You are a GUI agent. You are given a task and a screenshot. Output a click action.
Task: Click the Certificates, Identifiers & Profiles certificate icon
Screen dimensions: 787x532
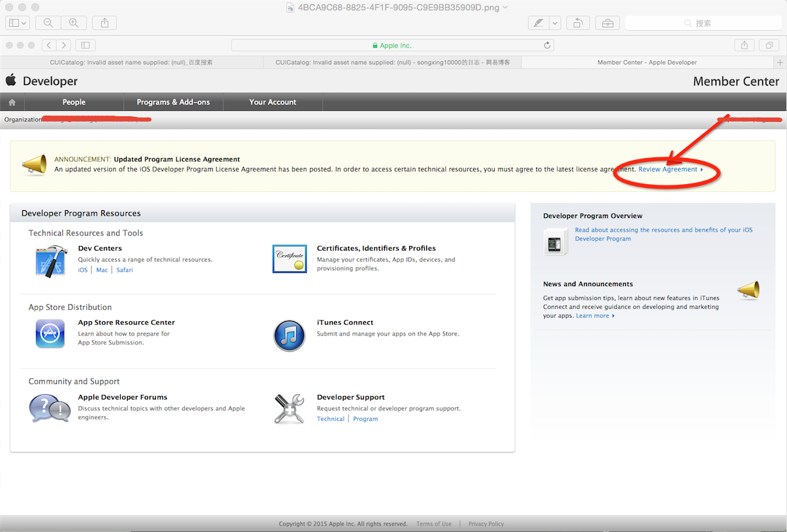(289, 258)
